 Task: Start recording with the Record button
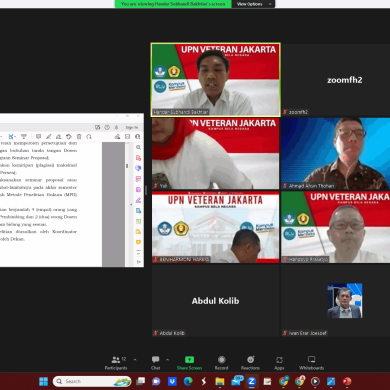221,363
